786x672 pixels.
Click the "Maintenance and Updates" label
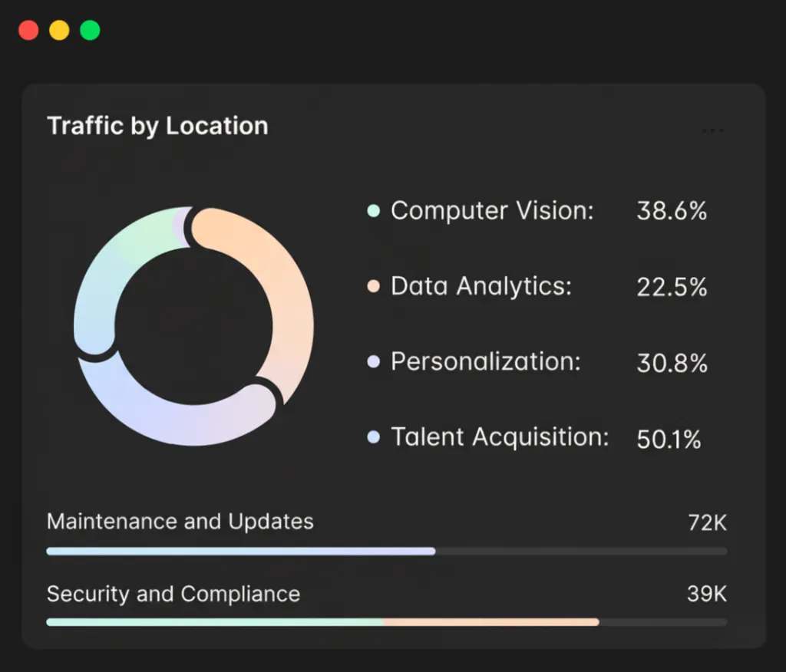tap(180, 521)
